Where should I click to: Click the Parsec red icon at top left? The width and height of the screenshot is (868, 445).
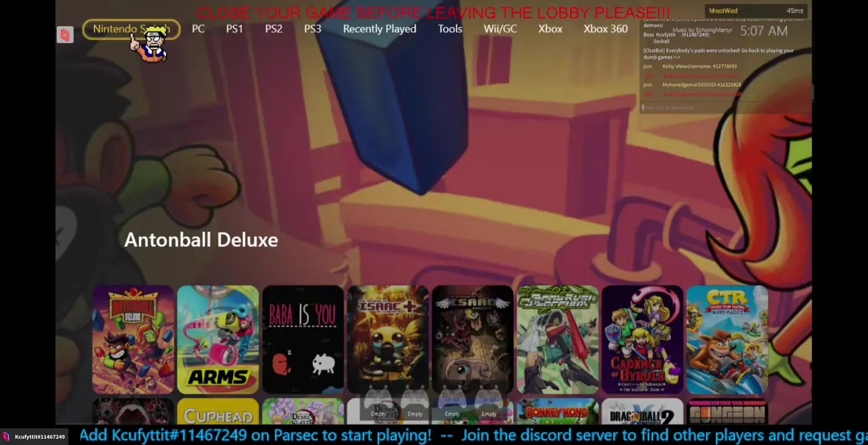click(65, 35)
